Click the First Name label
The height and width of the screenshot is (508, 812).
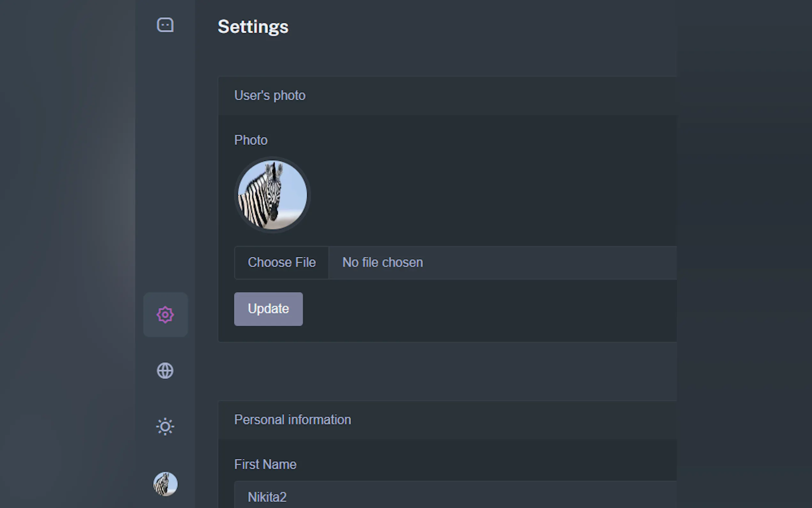[x=265, y=464]
